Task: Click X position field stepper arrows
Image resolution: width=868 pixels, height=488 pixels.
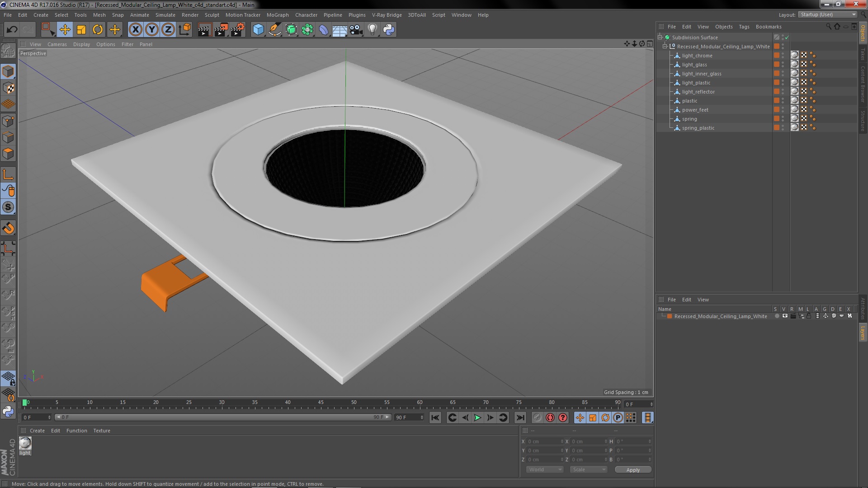Action: pyautogui.click(x=562, y=441)
